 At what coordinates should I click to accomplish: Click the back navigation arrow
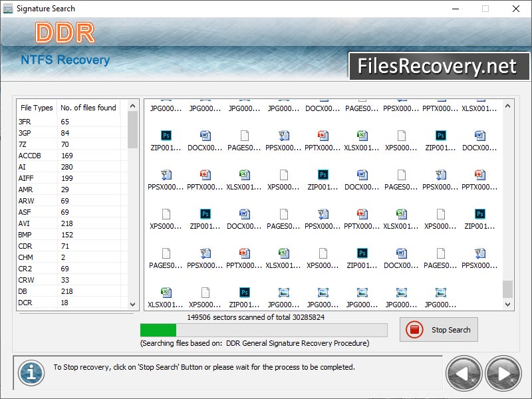click(464, 373)
